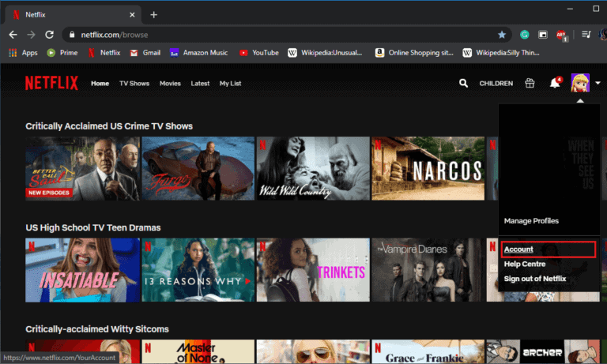Open the Adblock extension icon
The height and width of the screenshot is (364, 607).
[561, 36]
